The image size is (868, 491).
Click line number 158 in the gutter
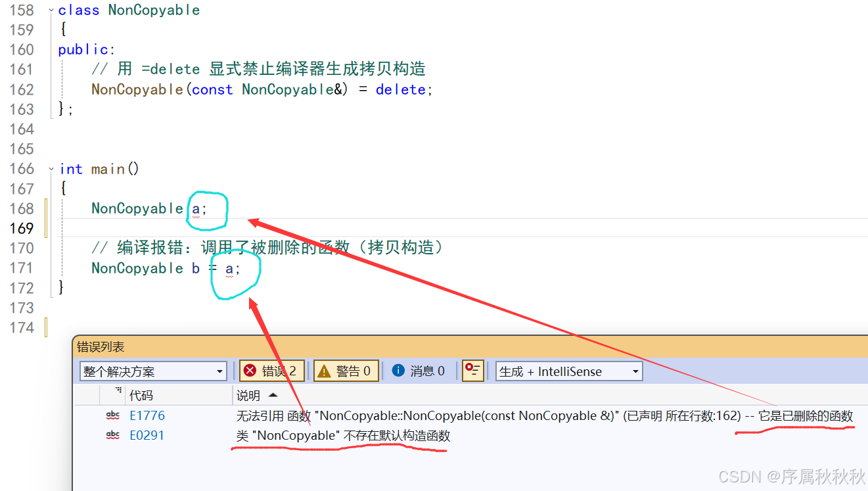pyautogui.click(x=22, y=11)
